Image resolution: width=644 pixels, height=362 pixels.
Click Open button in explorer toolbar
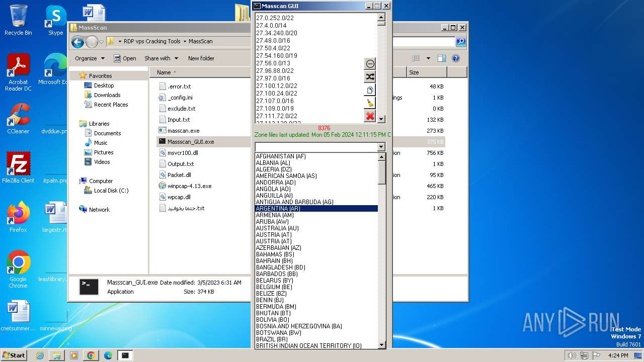click(x=125, y=58)
